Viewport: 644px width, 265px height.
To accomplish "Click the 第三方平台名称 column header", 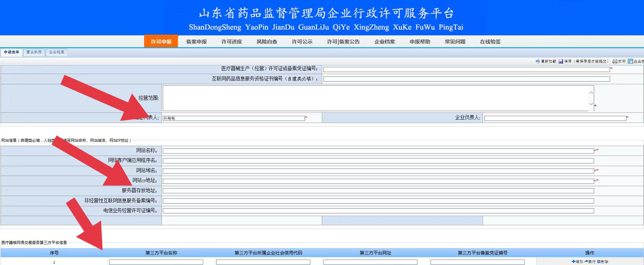I will (x=161, y=253).
